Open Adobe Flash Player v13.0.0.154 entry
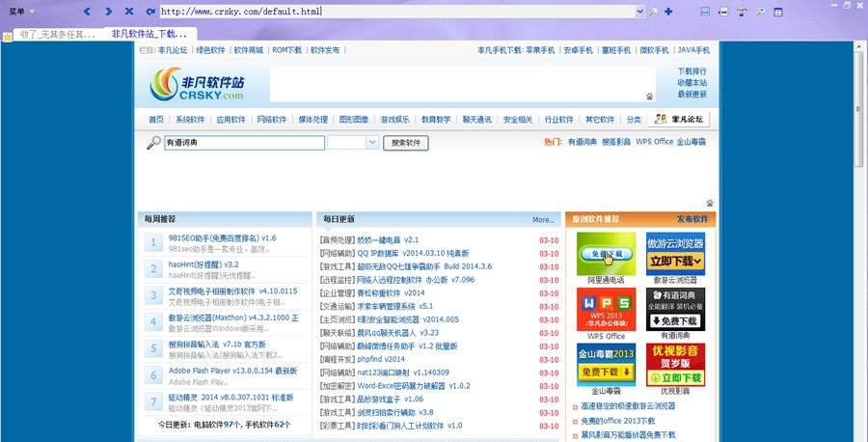868x442 pixels. pos(233,371)
